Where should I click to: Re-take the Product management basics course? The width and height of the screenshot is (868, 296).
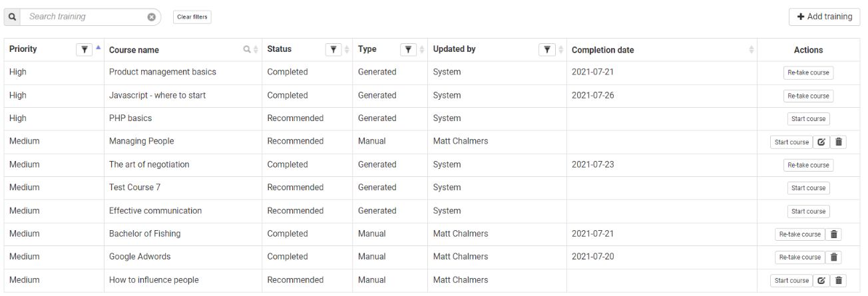coord(808,73)
